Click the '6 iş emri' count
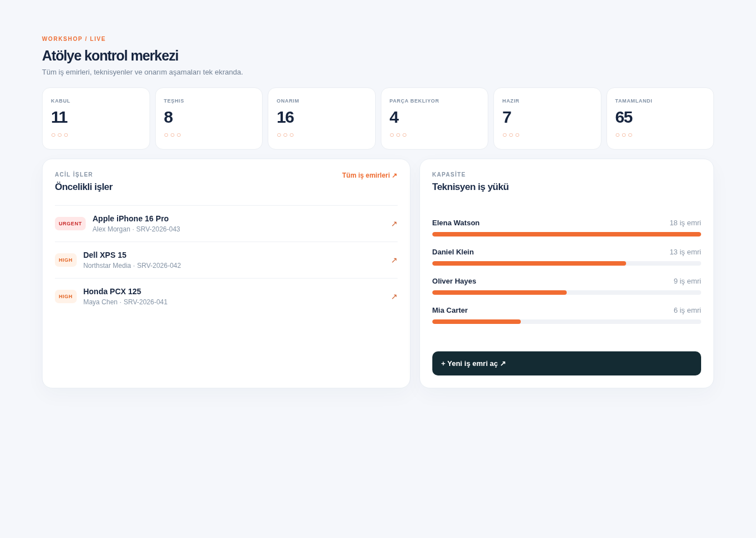756x538 pixels. (x=687, y=310)
